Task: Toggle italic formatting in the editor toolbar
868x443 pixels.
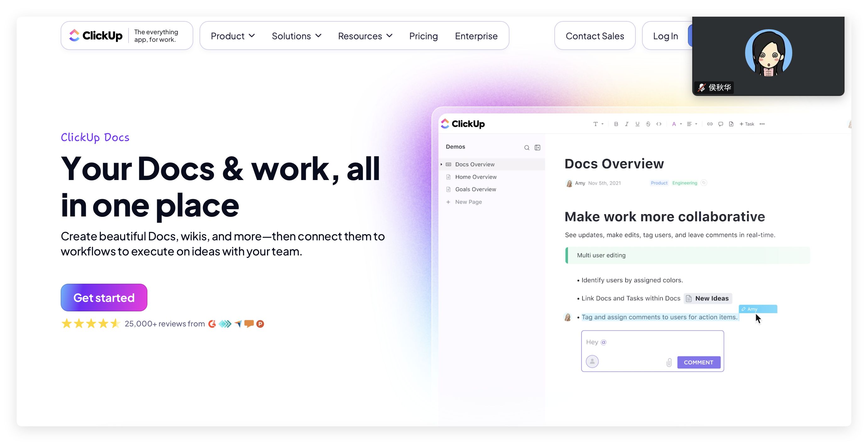Action: click(x=626, y=124)
